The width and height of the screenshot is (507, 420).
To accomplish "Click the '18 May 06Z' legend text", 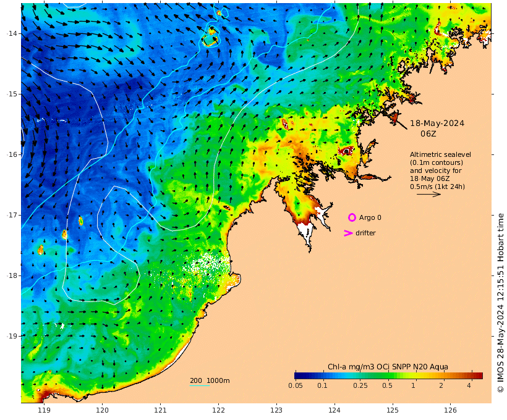I will click(x=430, y=178).
